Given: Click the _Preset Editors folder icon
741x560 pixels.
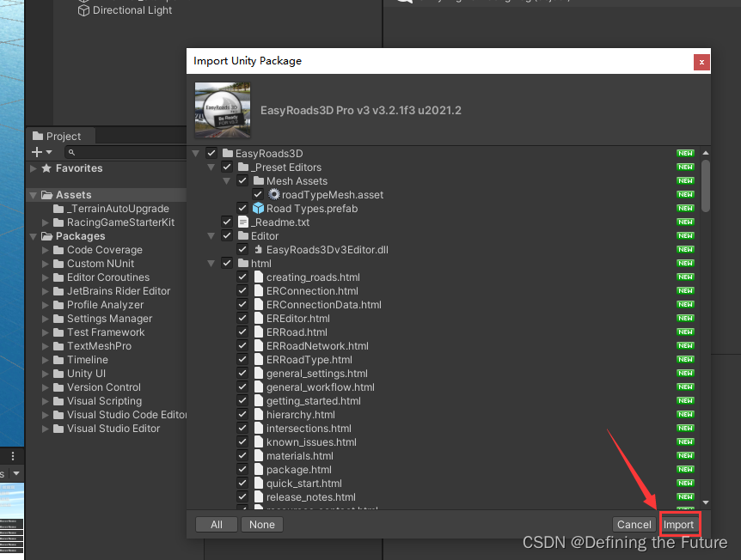Looking at the screenshot, I should tap(243, 167).
